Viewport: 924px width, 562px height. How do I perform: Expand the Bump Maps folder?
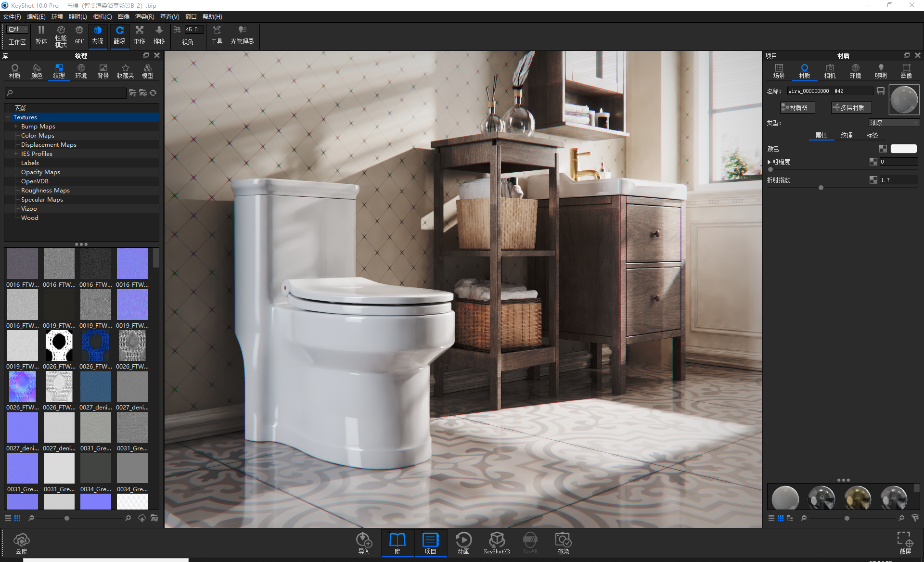[16, 127]
